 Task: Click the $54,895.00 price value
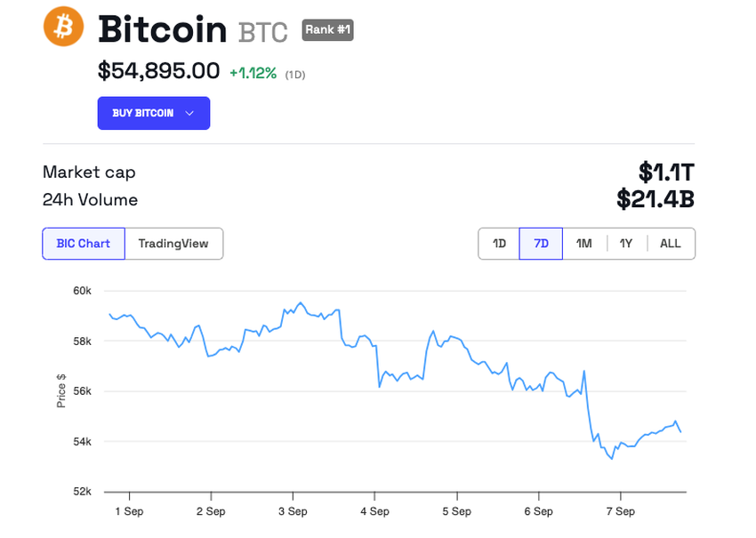[158, 71]
